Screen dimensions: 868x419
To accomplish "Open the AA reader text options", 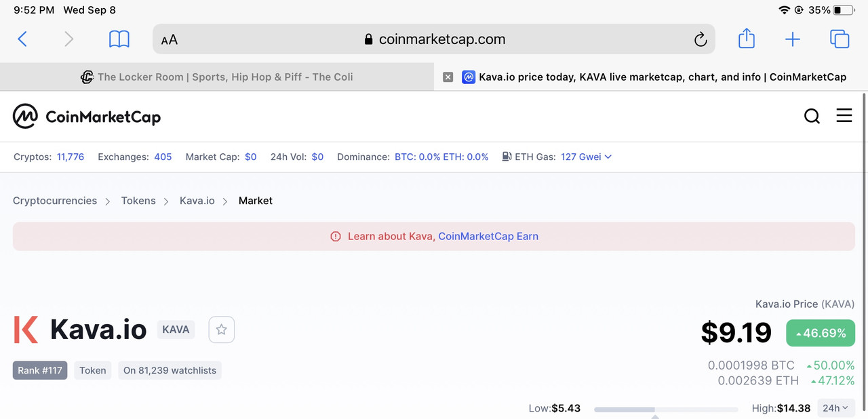I will coord(170,40).
